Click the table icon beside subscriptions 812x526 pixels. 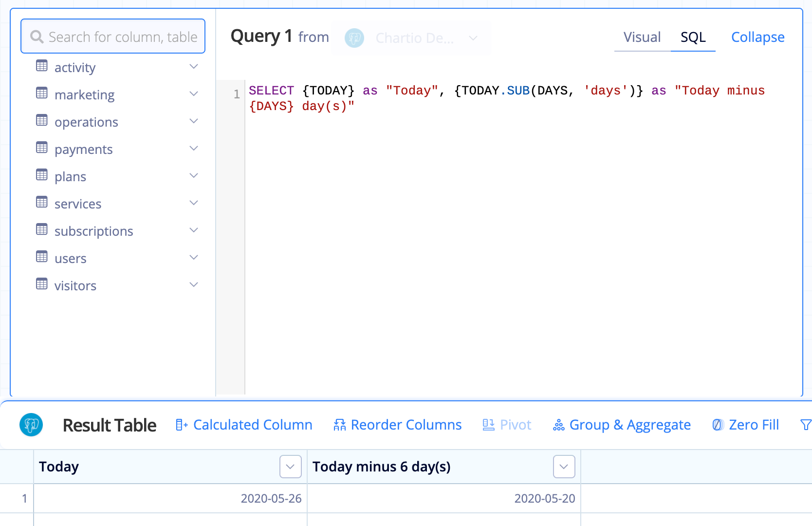41,230
